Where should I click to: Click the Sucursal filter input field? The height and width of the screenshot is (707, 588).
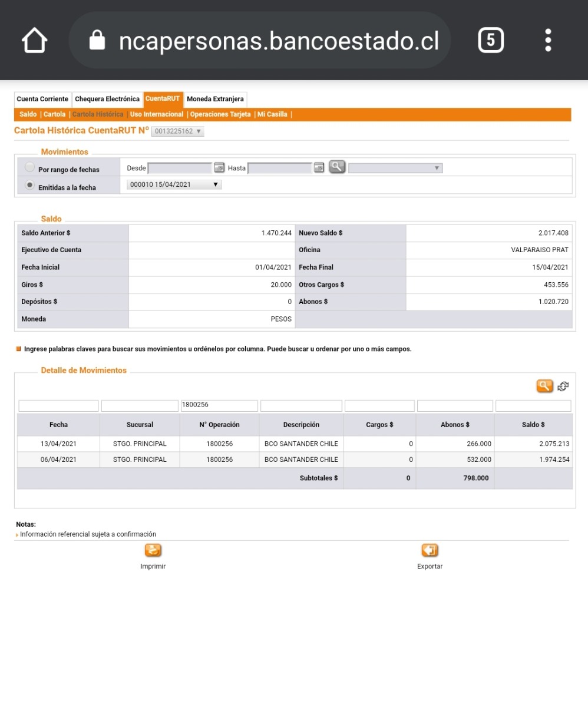point(140,406)
